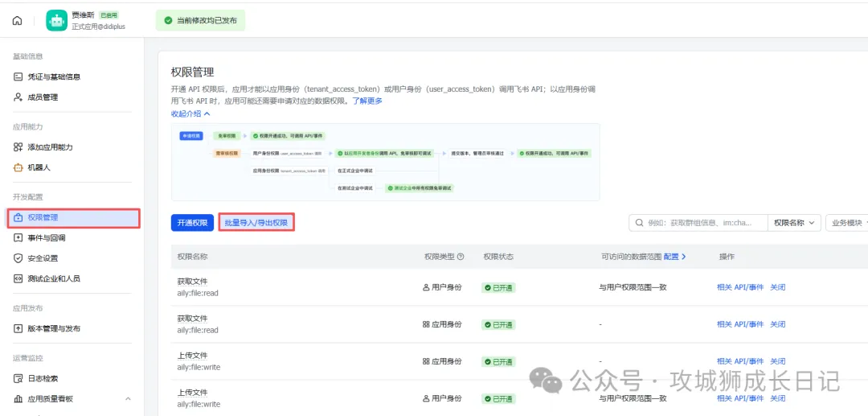Click the 权限类型 help question-mark icon
This screenshot has width=868, height=416.
click(461, 257)
